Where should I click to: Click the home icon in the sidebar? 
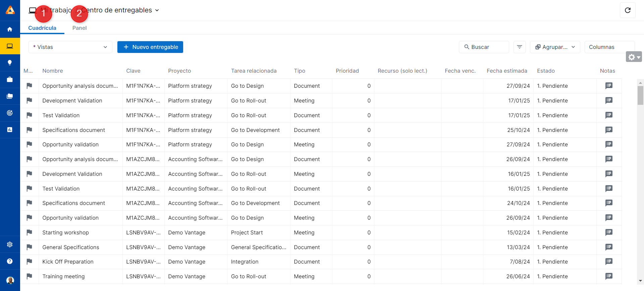pyautogui.click(x=10, y=29)
